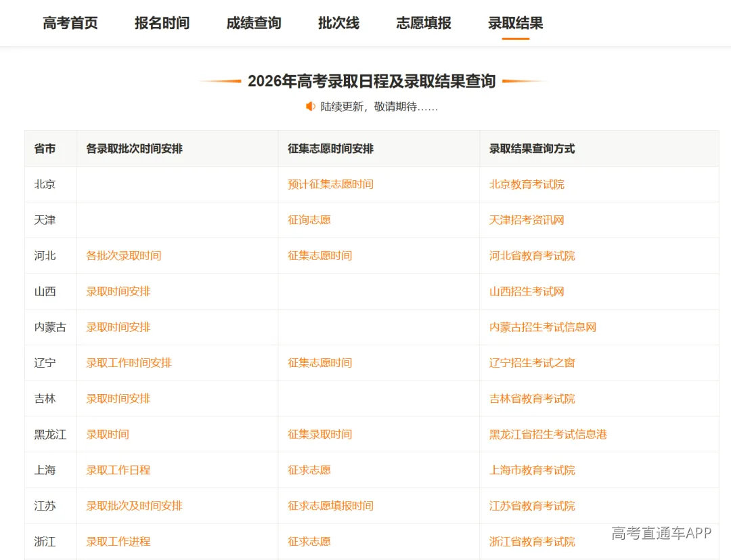Open 天津 征询志愿 link
731x560 pixels.
(309, 219)
